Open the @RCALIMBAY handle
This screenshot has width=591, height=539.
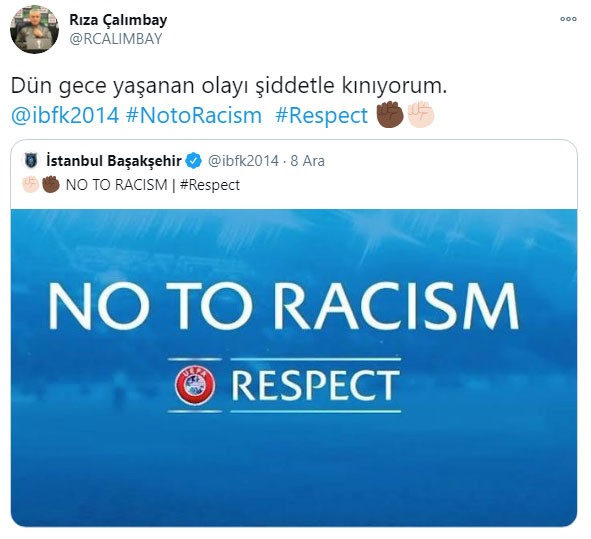(115, 39)
